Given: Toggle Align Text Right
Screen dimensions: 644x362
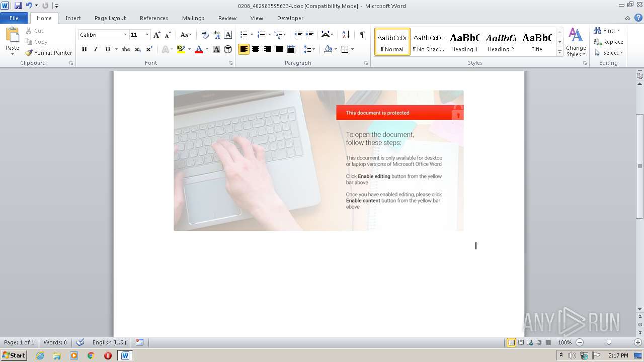Looking at the screenshot, I should [x=268, y=49].
